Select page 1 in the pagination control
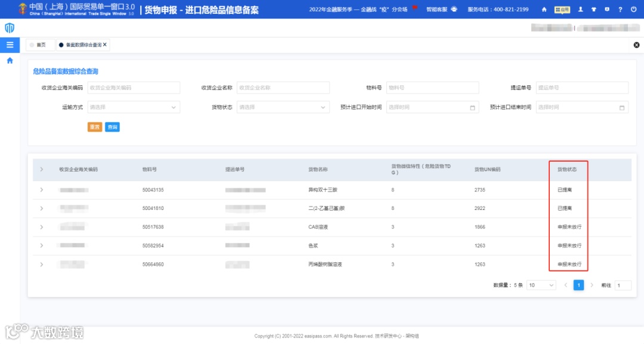Image resolution: width=644 pixels, height=344 pixels. (578, 285)
